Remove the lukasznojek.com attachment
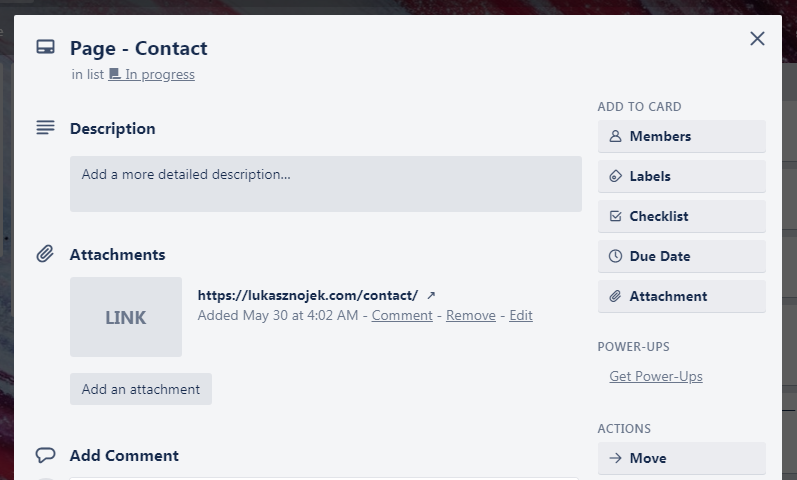 471,315
